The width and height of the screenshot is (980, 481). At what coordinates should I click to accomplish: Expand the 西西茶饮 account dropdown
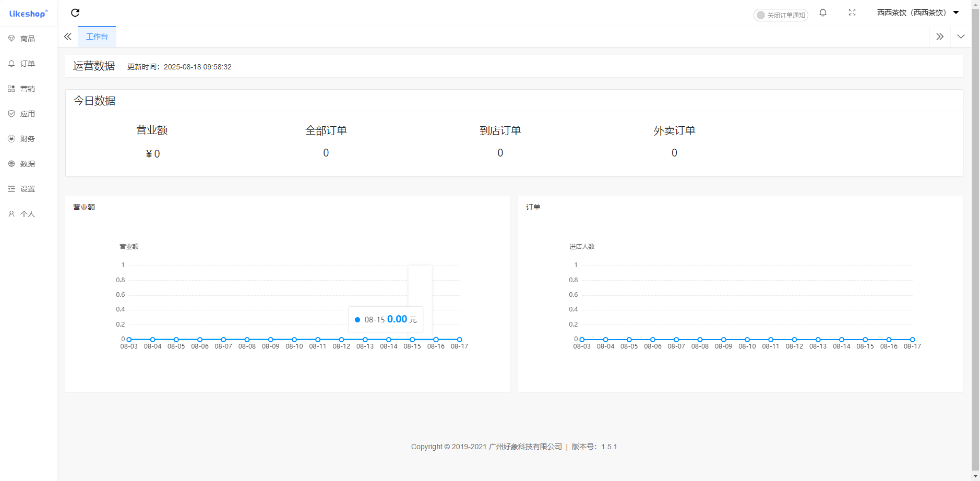(x=917, y=13)
